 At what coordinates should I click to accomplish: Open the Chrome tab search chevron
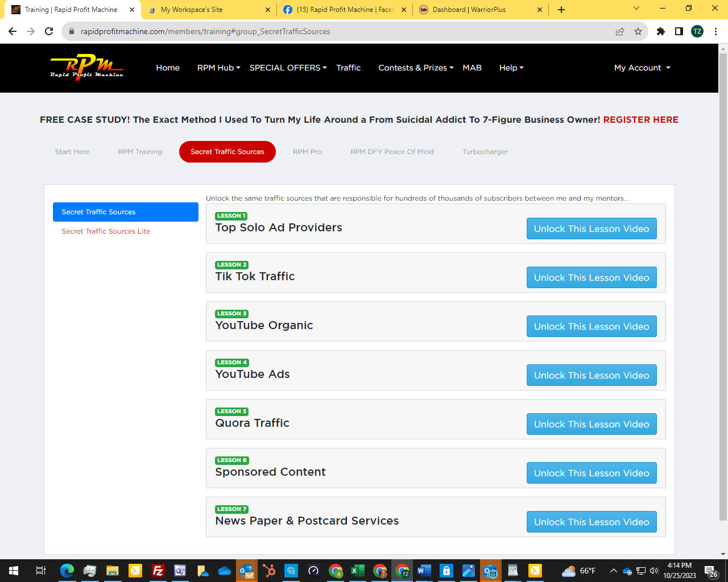[636, 9]
